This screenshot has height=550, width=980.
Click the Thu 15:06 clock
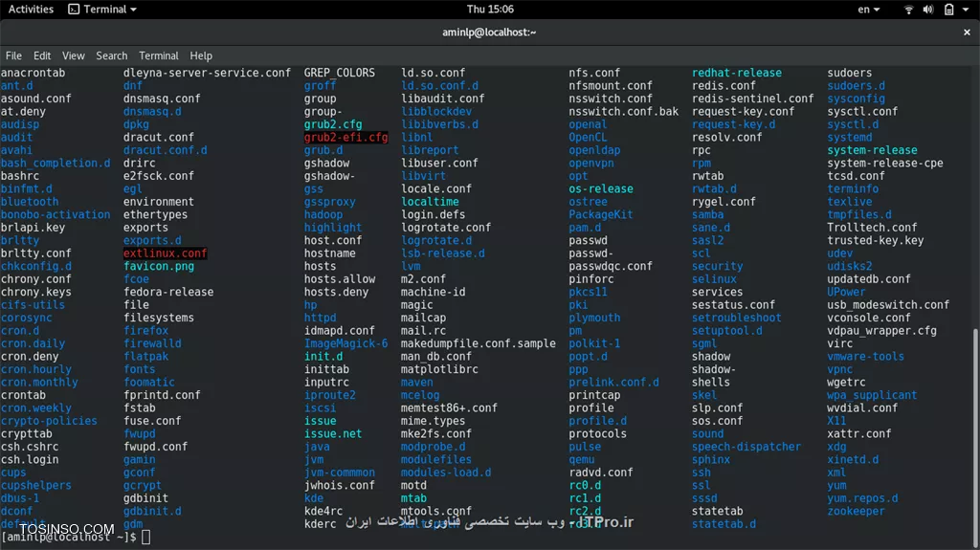(x=490, y=10)
